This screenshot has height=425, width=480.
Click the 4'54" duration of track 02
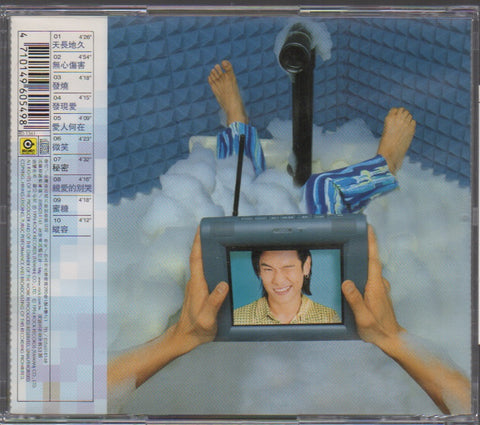point(85,57)
